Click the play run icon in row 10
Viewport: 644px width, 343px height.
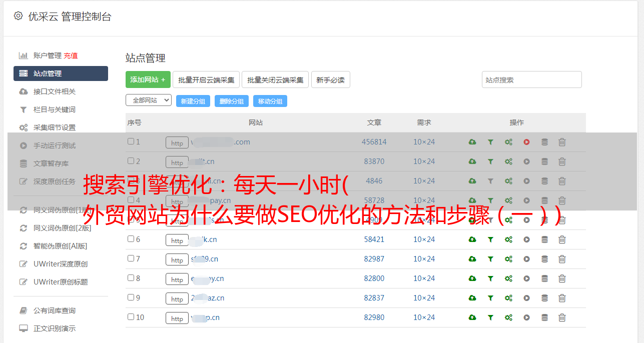(526, 318)
